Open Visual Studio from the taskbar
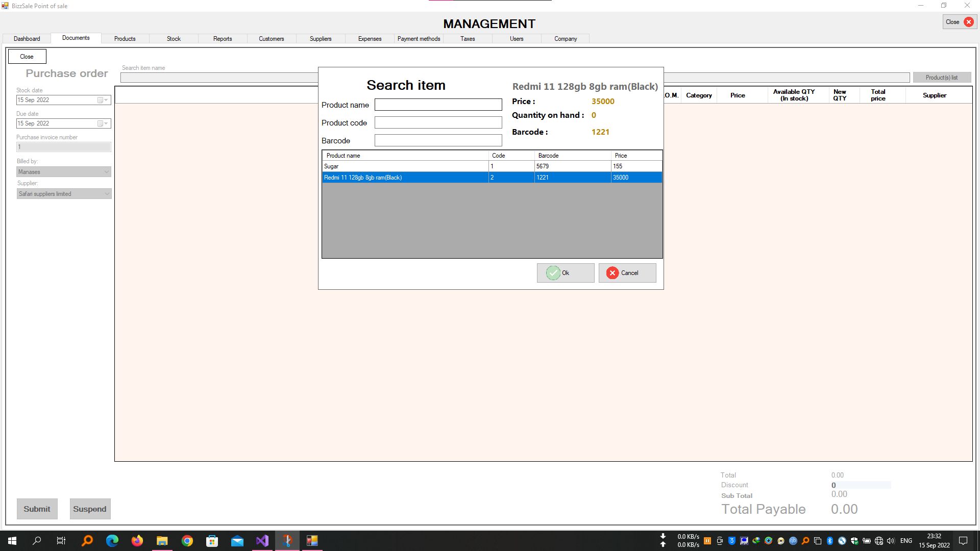 (262, 541)
